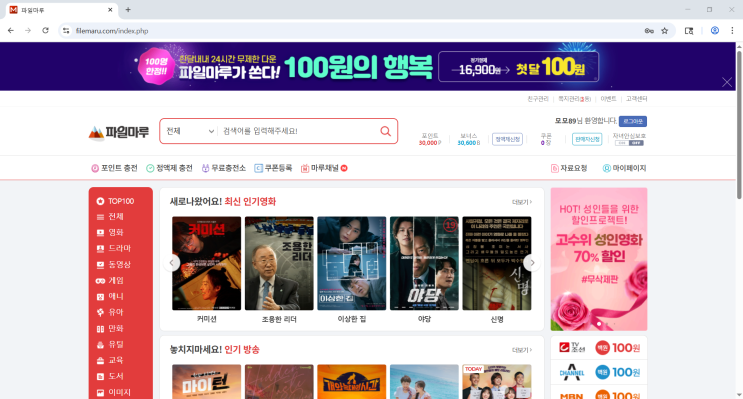Click in the 검색어를 입력해주세요 search field
The image size is (743, 399).
(x=299, y=131)
